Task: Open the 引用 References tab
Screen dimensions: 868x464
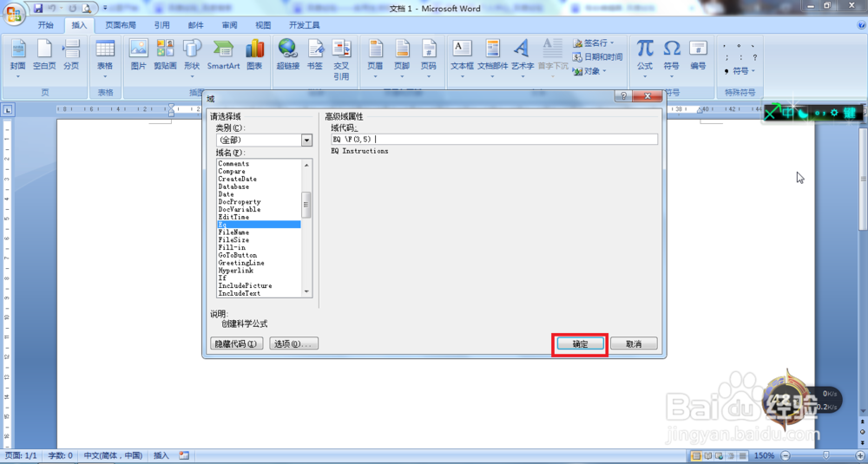Action: pyautogui.click(x=162, y=25)
